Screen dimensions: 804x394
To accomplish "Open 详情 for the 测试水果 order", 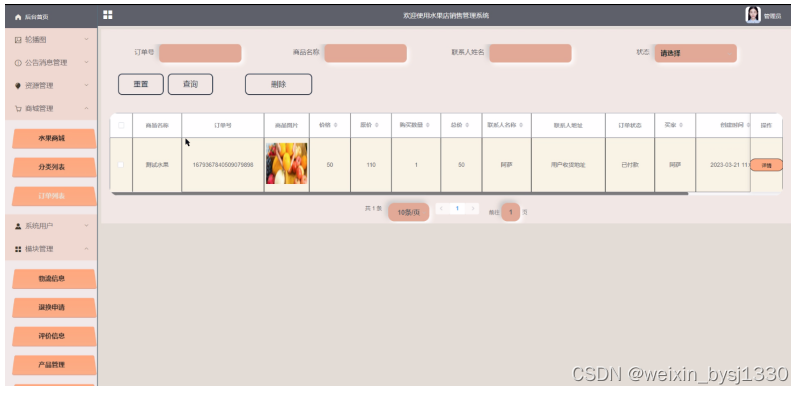I will (766, 165).
